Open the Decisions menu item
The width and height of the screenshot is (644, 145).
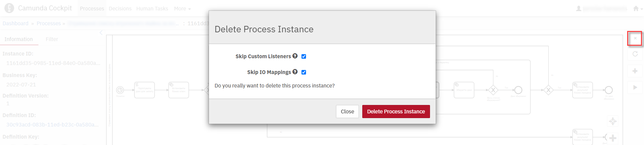pos(120,9)
